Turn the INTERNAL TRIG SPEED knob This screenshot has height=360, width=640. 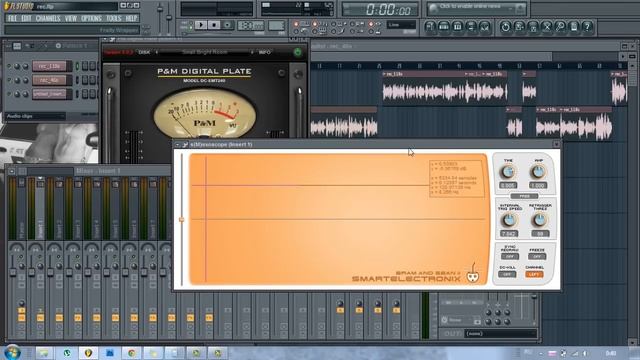click(509, 220)
